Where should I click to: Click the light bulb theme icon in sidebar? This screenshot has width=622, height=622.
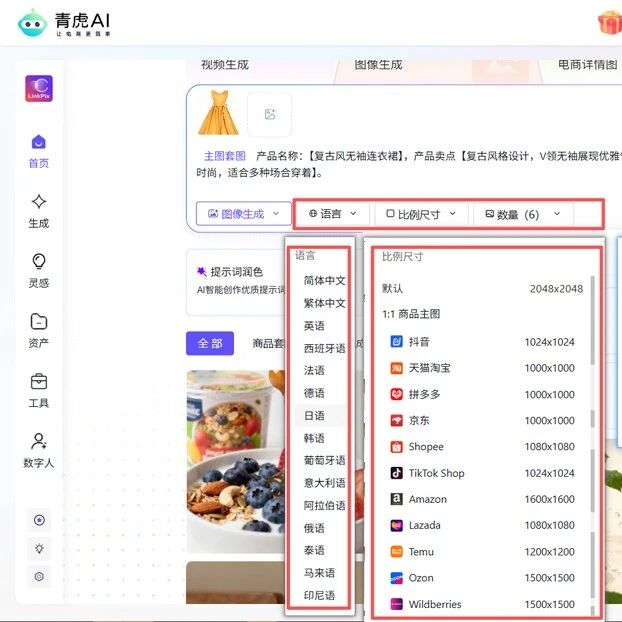coord(39,549)
